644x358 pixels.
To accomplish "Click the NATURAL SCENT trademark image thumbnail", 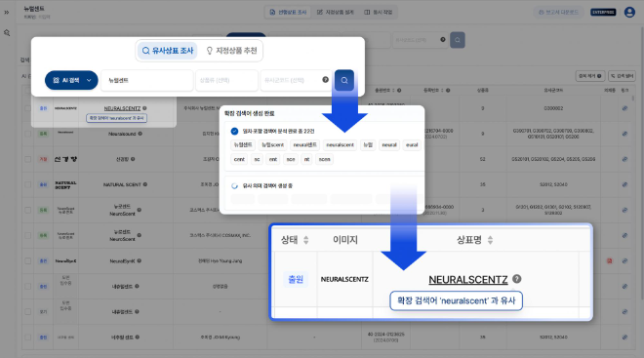I will pos(65,184).
